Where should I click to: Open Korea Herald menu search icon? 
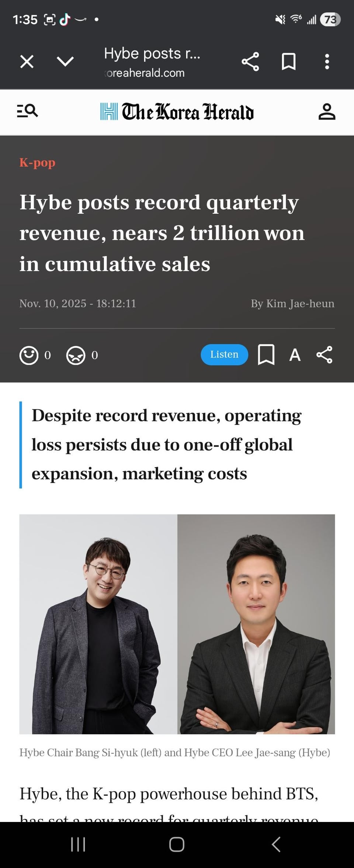[27, 111]
